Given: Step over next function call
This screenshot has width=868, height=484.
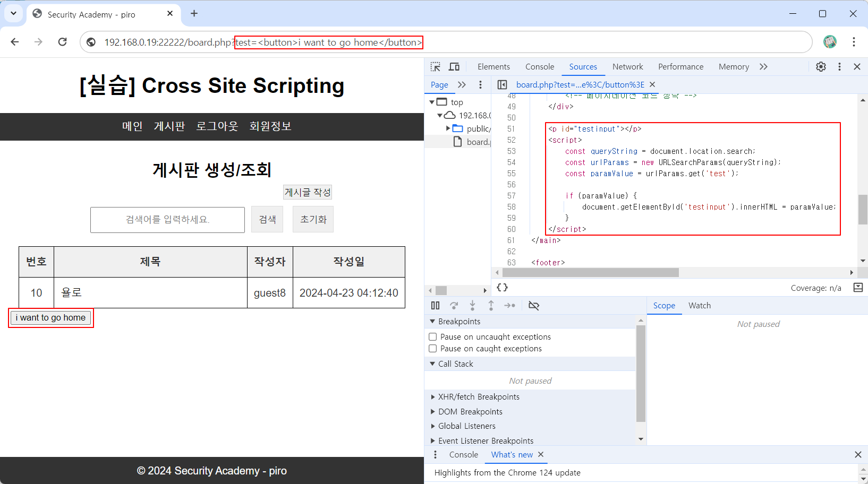Looking at the screenshot, I should point(454,306).
